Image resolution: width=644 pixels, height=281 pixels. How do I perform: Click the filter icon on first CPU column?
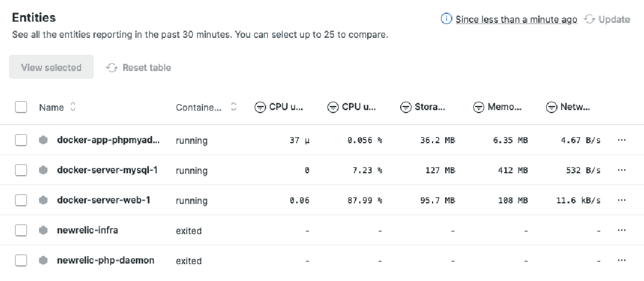(x=260, y=108)
